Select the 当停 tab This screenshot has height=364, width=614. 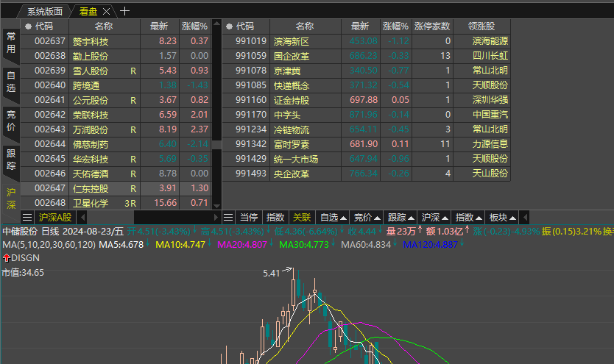pos(249,218)
